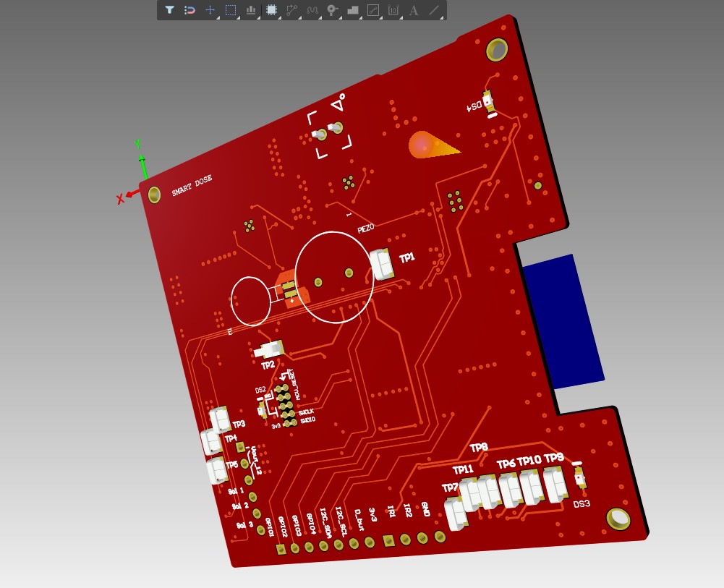Click the Sol 1 silkscreen label
This screenshot has height=588, width=724.
point(236,491)
